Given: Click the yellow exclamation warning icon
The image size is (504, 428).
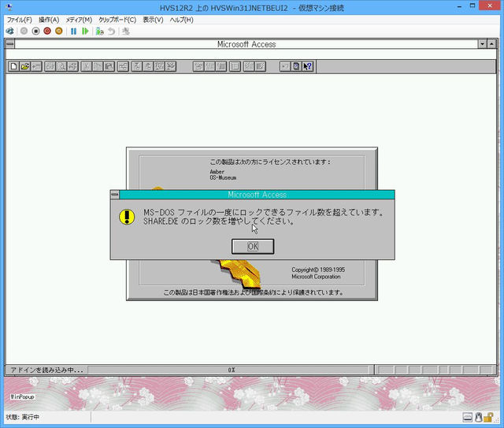Looking at the screenshot, I should 127,217.
